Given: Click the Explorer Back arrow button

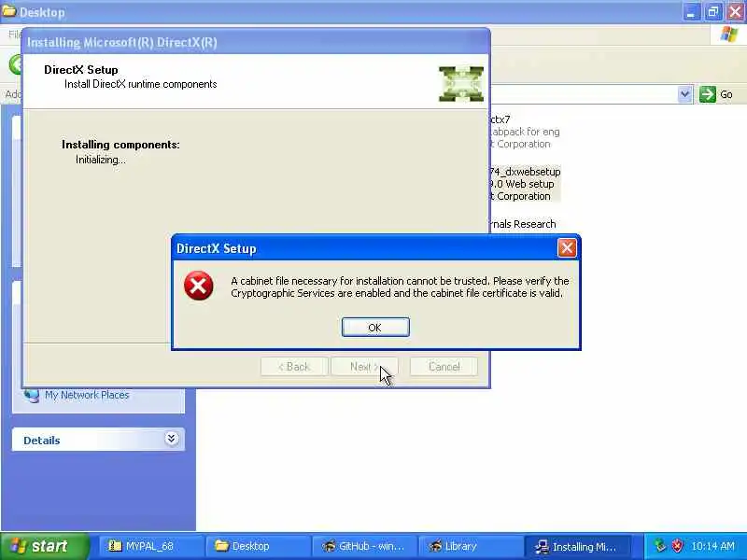Looking at the screenshot, I should [15, 64].
